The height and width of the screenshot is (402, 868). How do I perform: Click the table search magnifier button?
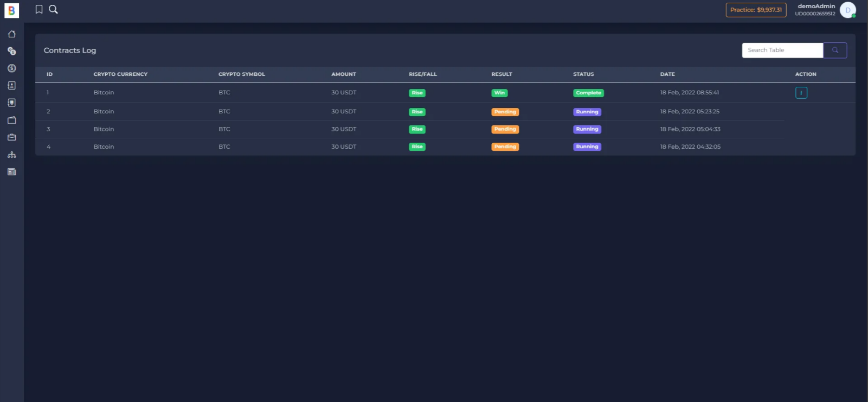835,50
